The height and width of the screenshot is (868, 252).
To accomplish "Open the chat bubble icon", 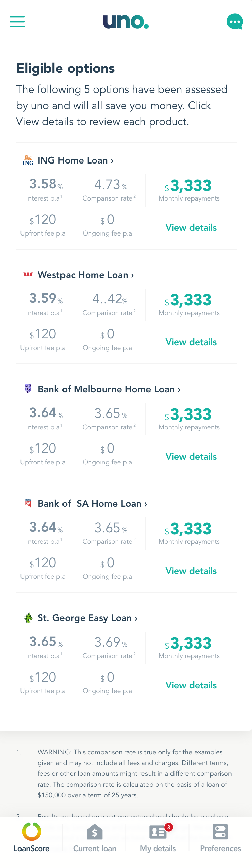I will [235, 22].
